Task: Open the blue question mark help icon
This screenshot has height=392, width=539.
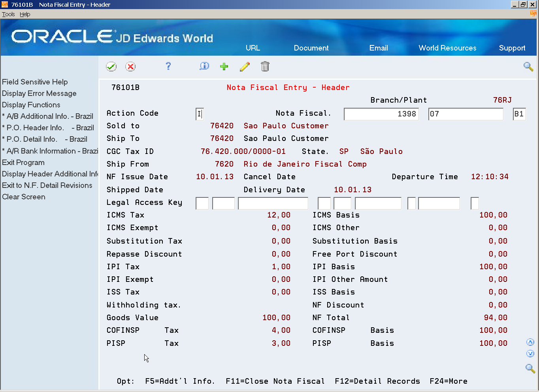Action: tap(168, 66)
